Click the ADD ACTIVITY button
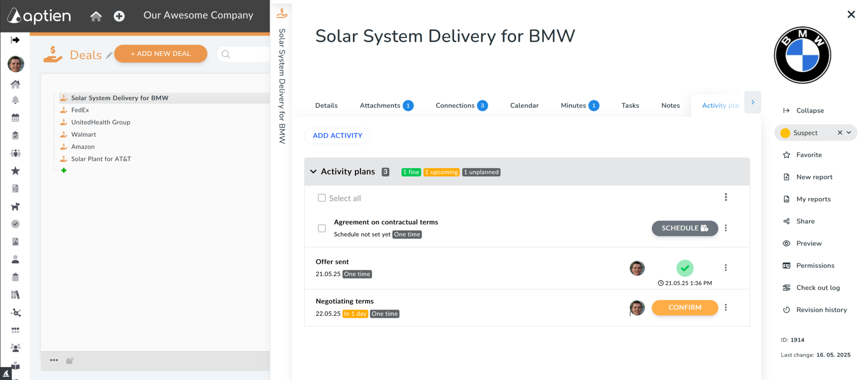Screen dimensions: 868x380 tap(338, 136)
